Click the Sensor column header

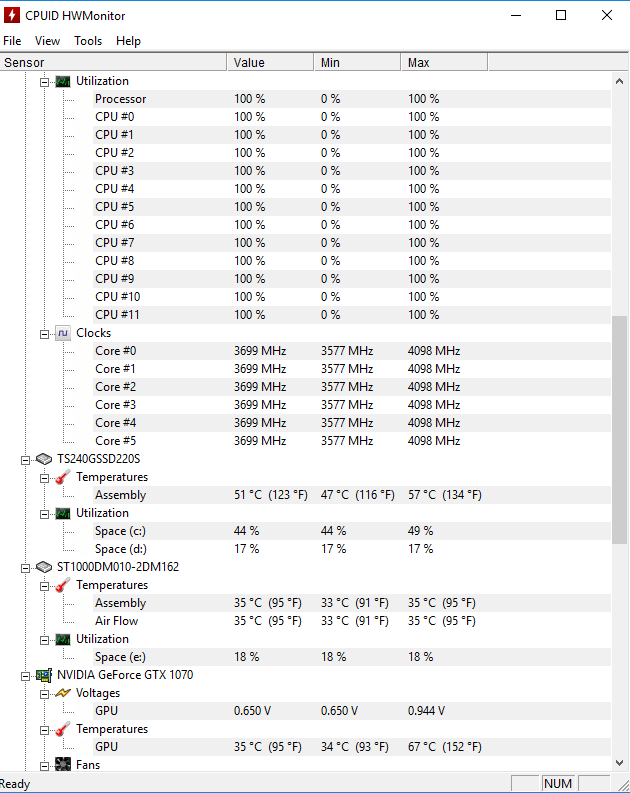tap(113, 63)
